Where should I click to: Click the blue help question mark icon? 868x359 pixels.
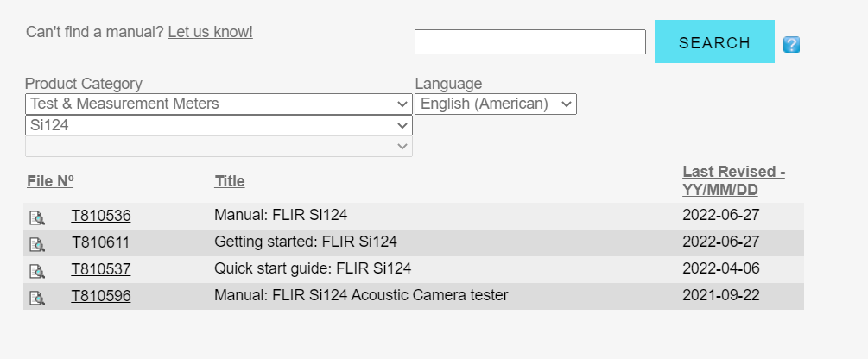coord(791,44)
